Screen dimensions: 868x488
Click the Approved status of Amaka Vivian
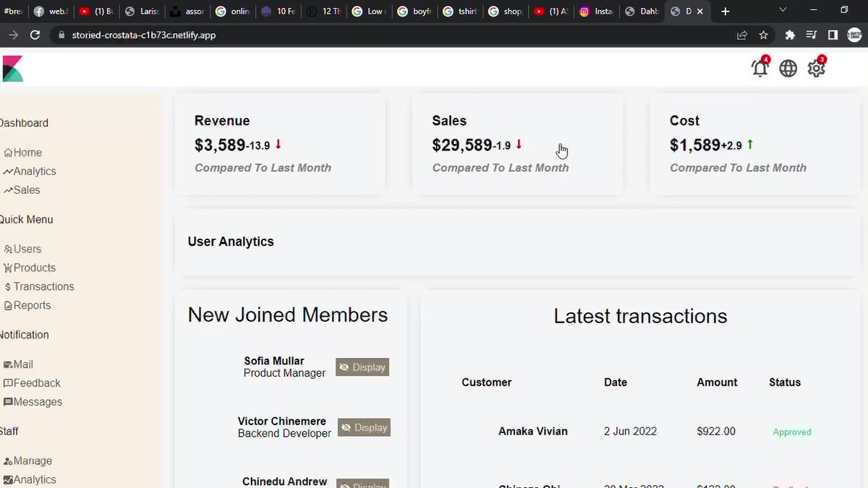pos(792,432)
